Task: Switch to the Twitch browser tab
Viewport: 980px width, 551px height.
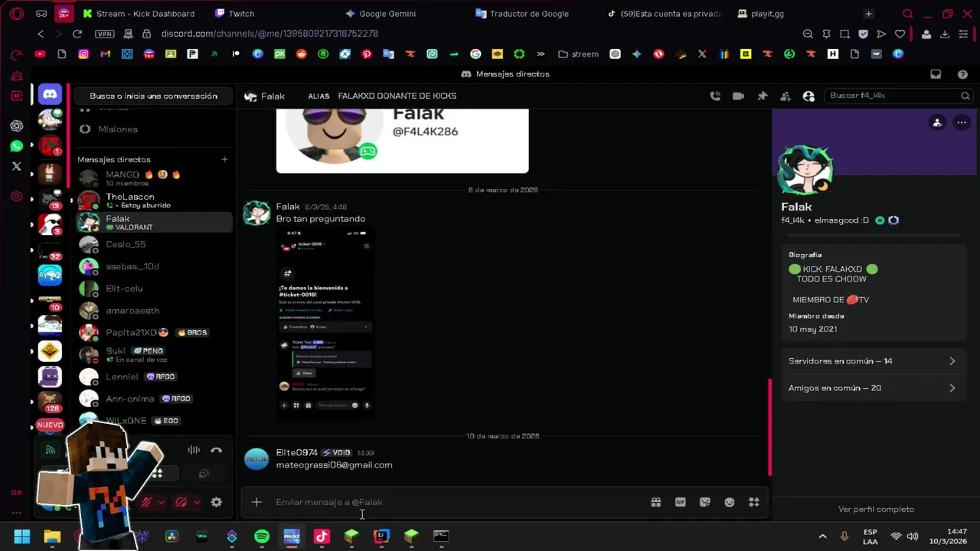Action: pyautogui.click(x=236, y=14)
